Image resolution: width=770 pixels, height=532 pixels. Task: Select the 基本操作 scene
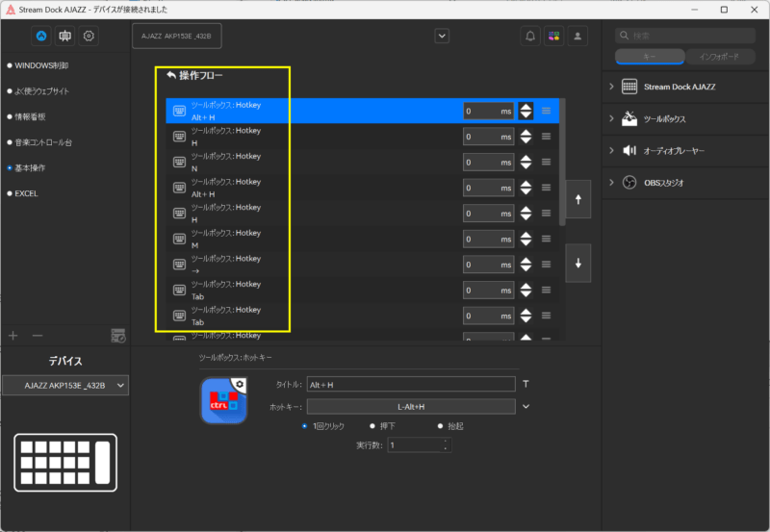27,167
